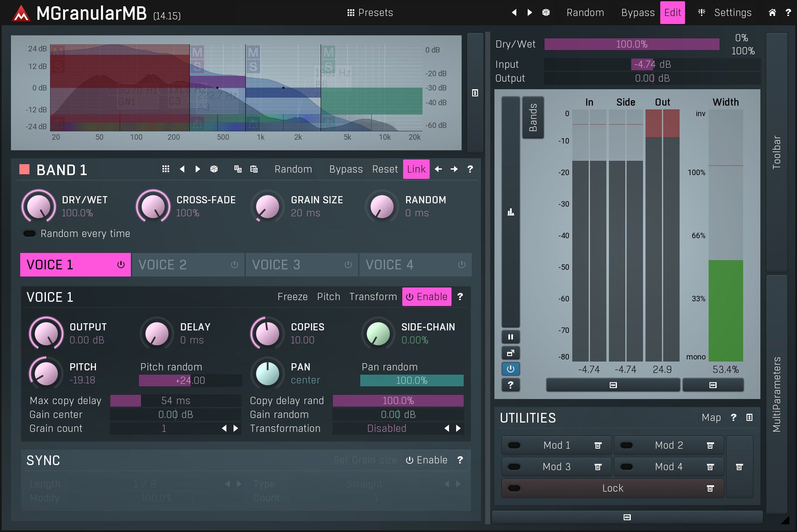Open the Presets dropdown menu

[370, 13]
